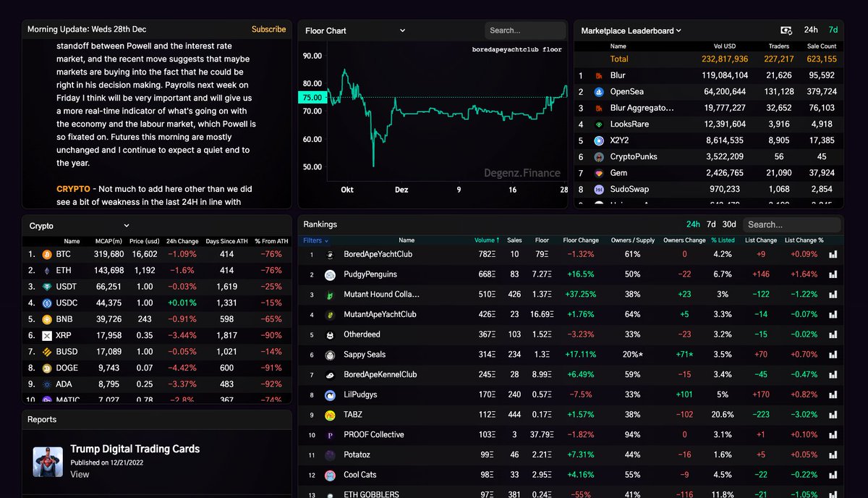Image resolution: width=868 pixels, height=498 pixels.
Task: Open chart icon for TABZ row
Action: (833, 415)
